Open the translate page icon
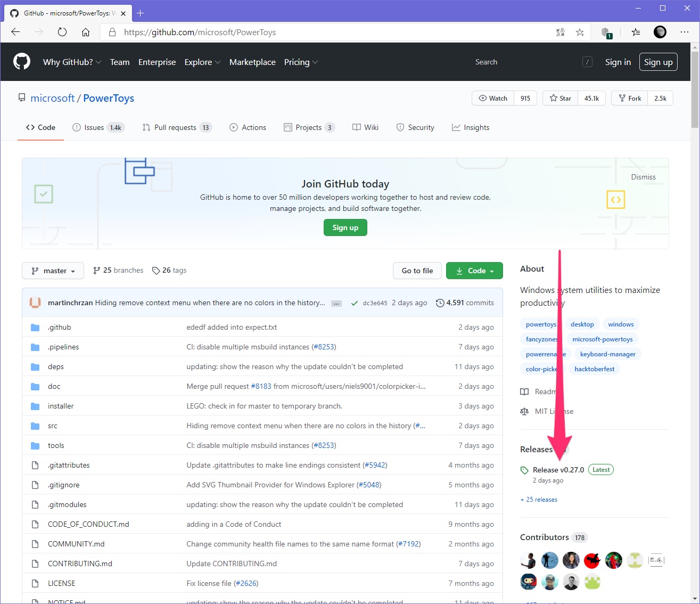The width and height of the screenshot is (700, 604). coord(561,32)
